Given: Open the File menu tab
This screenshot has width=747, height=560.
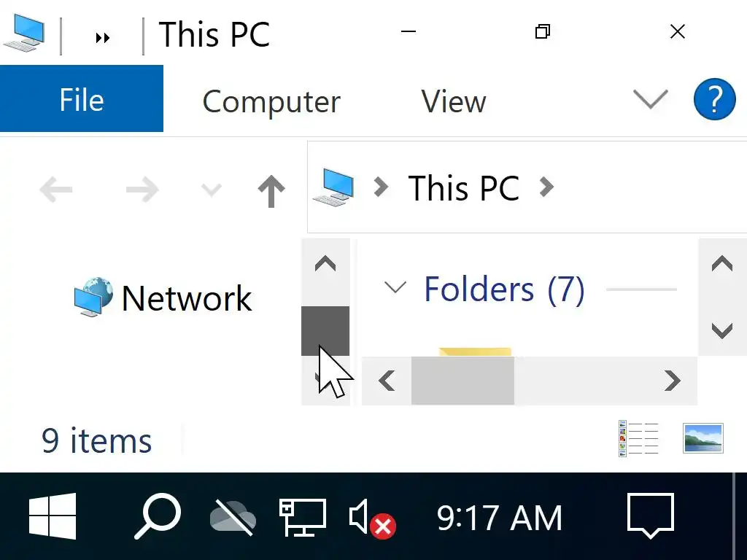Looking at the screenshot, I should tap(81, 100).
